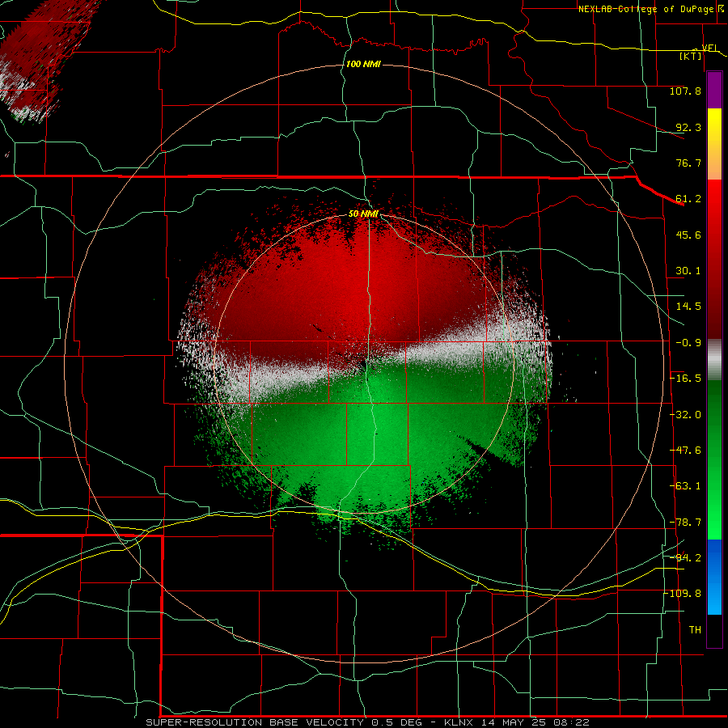Select the 30.1 legend value
Image resolution: width=728 pixels, height=728 pixels.
(688, 271)
